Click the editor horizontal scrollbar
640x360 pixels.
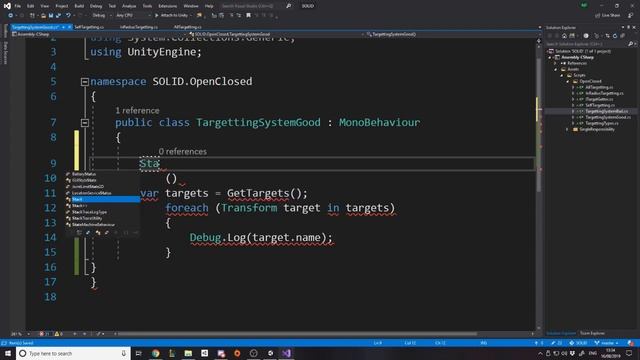tap(298, 334)
